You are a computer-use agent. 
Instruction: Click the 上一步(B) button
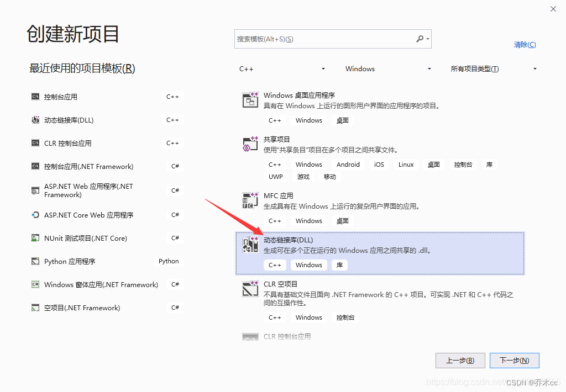(460, 361)
